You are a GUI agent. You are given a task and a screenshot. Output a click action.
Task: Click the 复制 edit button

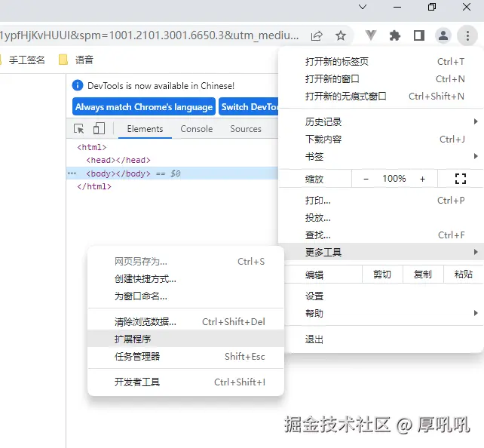point(423,274)
